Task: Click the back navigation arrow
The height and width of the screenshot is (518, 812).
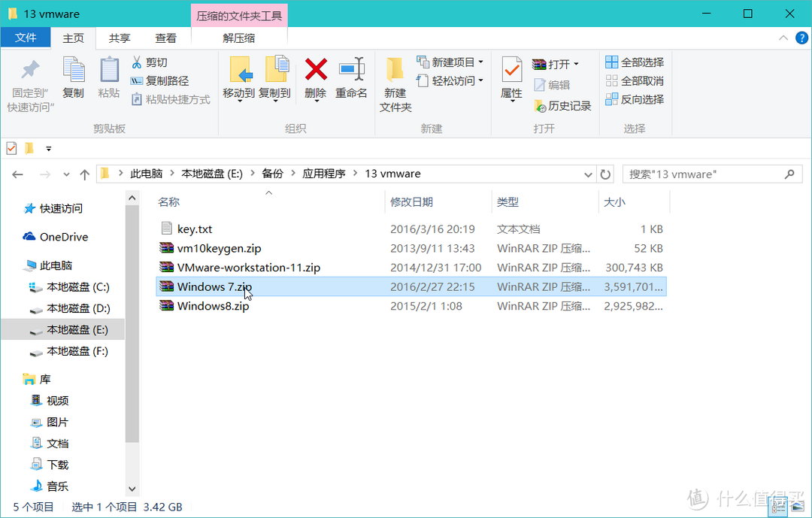Action: (17, 174)
